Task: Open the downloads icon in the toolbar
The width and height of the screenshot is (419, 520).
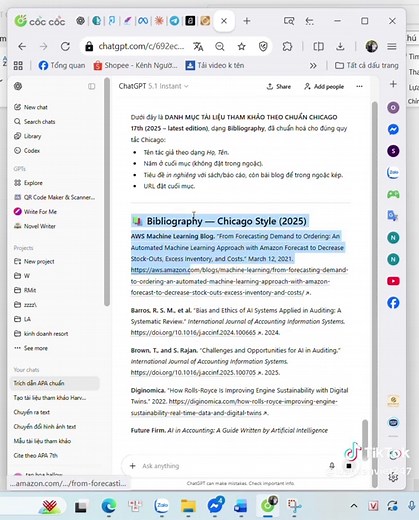Action: pyautogui.click(x=340, y=46)
